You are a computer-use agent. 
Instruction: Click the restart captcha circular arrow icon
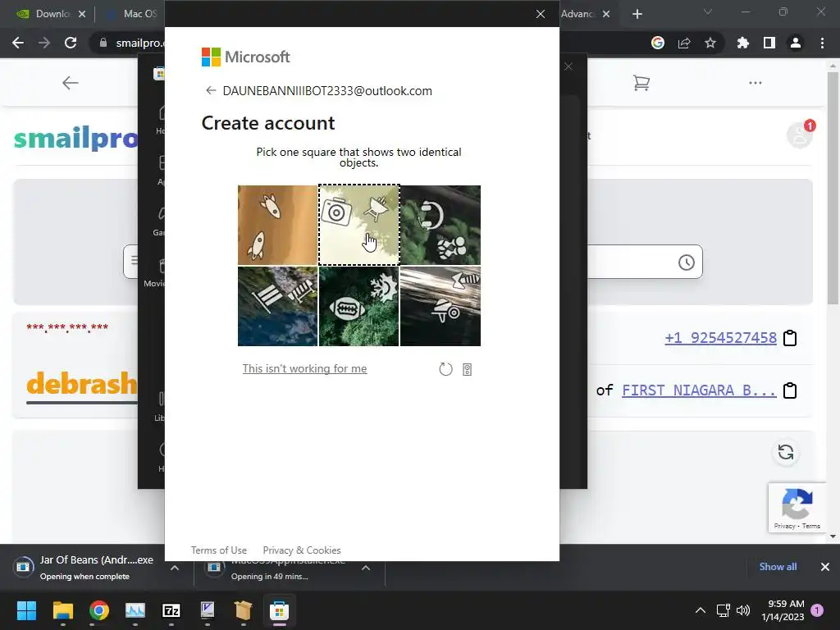click(445, 369)
